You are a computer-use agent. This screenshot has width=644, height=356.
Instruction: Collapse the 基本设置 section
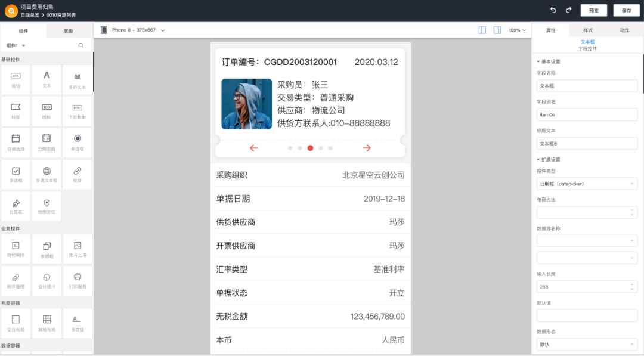(539, 61)
